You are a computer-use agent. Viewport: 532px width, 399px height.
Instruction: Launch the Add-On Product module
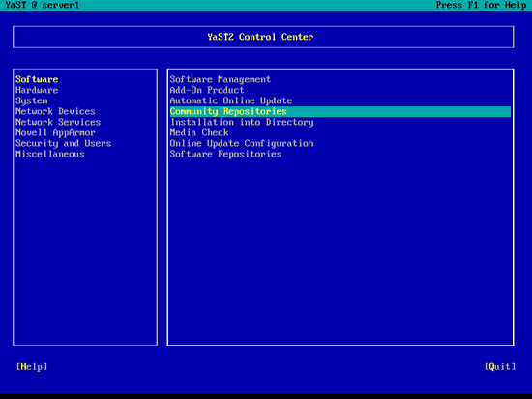click(207, 90)
